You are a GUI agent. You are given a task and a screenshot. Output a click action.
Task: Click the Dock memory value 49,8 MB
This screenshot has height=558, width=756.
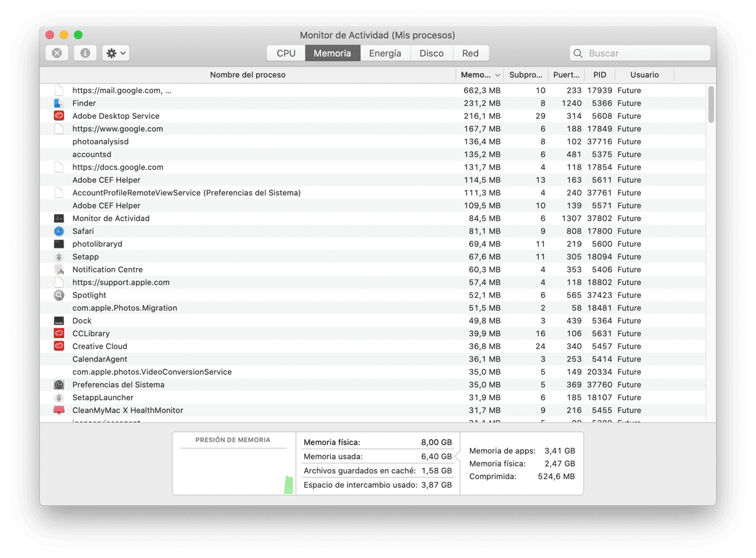(x=484, y=321)
